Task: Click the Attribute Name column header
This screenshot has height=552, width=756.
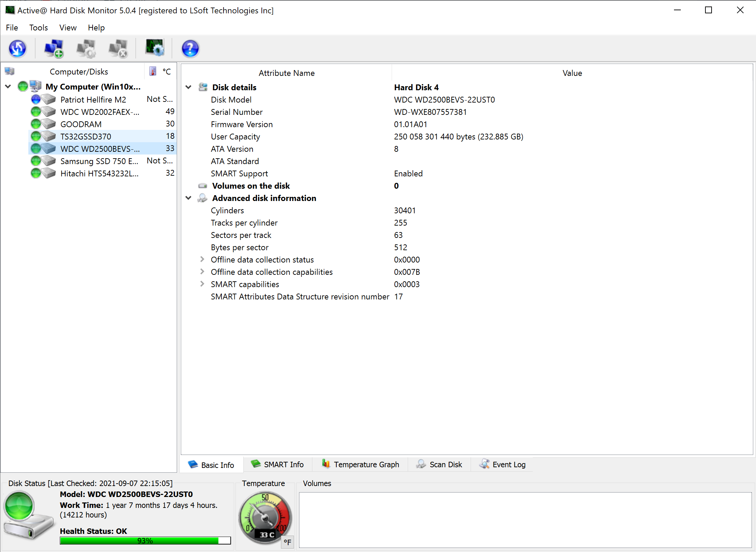Action: (x=286, y=73)
